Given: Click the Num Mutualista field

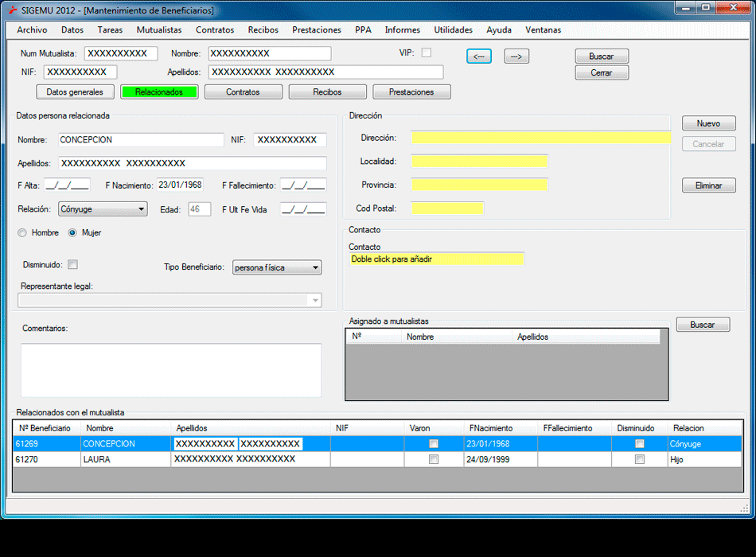Looking at the screenshot, I should point(121,53).
